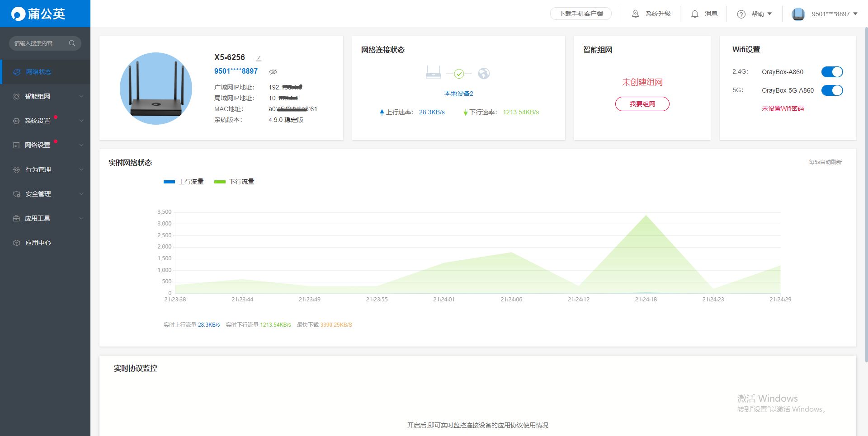
Task: Open the messages notification bell icon
Action: pyautogui.click(x=695, y=14)
